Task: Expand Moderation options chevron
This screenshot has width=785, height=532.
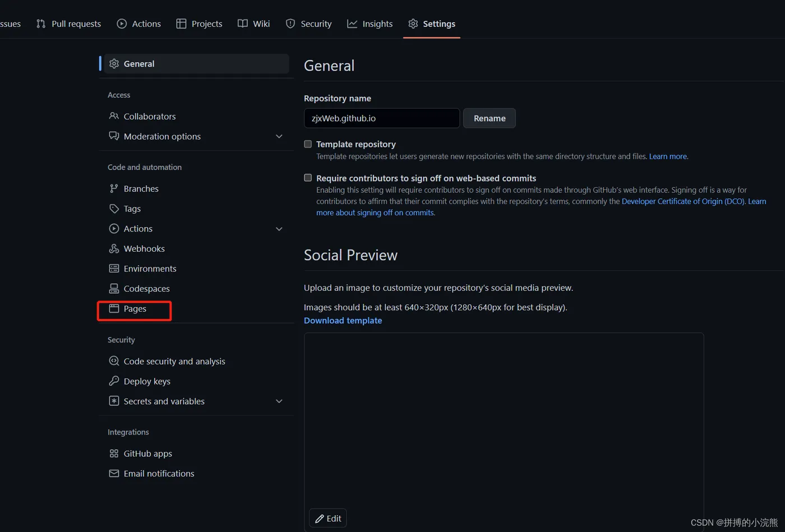Action: 279,136
